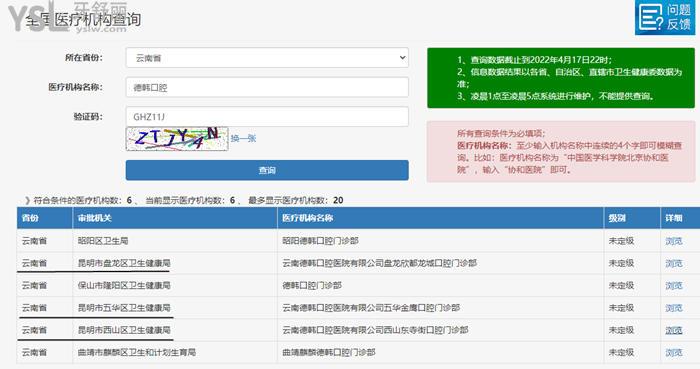Select the 保山市隆阳区卫生健康局 cell
700x369 pixels.
pos(175,286)
